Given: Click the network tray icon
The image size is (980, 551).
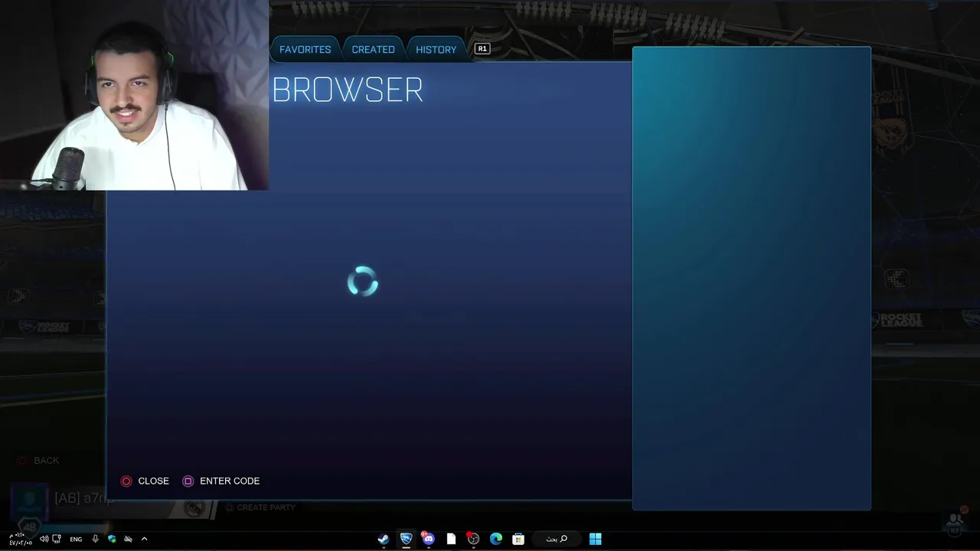Looking at the screenshot, I should coord(57,539).
